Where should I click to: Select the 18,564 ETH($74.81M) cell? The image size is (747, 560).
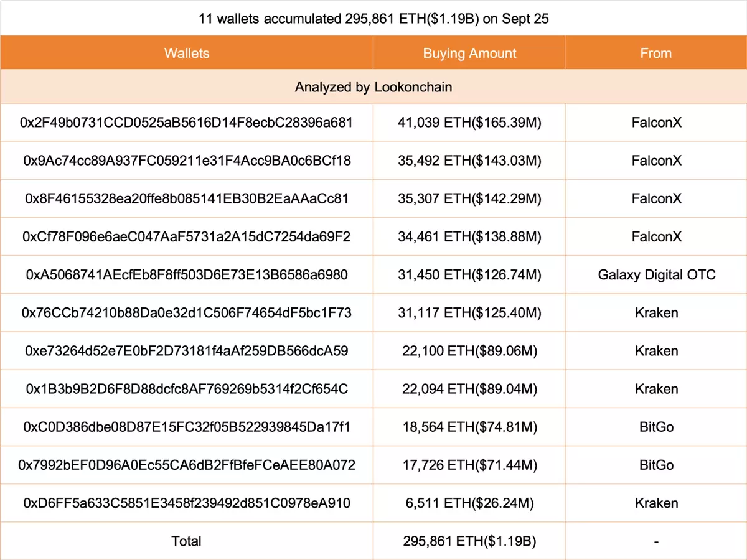[x=469, y=427]
